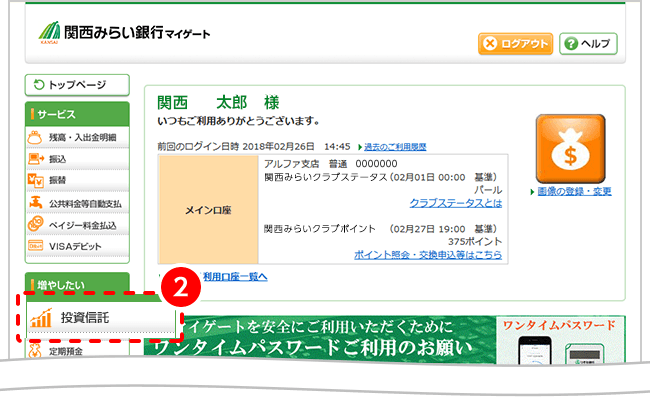Click the icon beside 定期預金
The width and height of the screenshot is (650, 397).
35,351
